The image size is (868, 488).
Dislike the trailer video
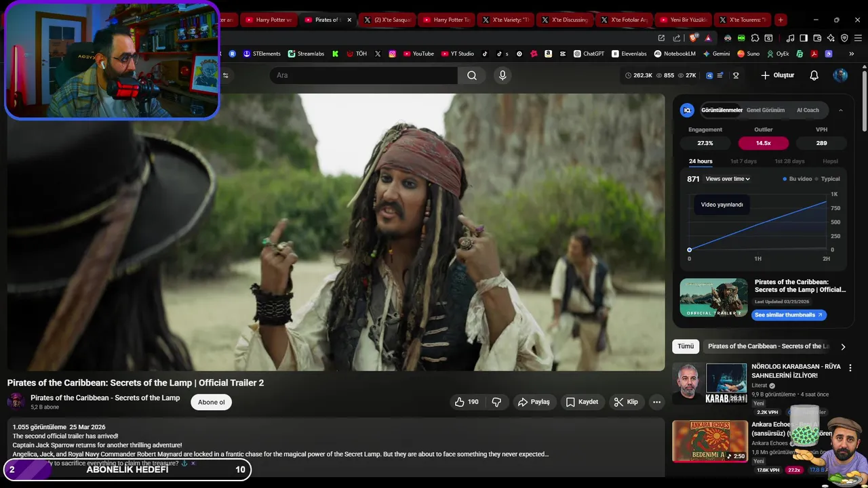(x=496, y=402)
